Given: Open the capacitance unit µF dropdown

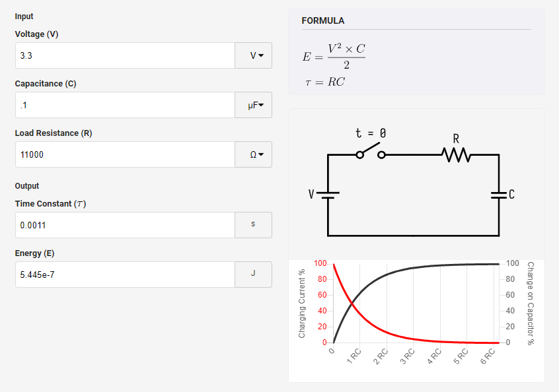Looking at the screenshot, I should pos(254,105).
